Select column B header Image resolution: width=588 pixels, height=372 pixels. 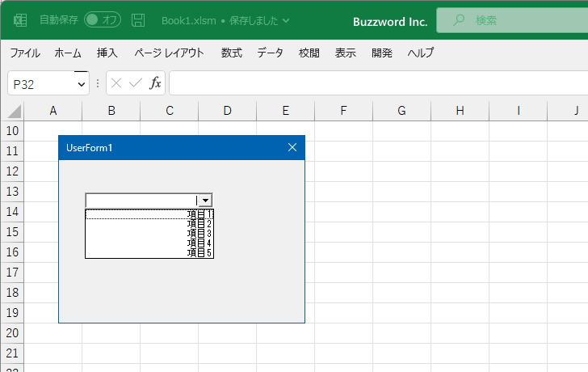[x=111, y=111]
